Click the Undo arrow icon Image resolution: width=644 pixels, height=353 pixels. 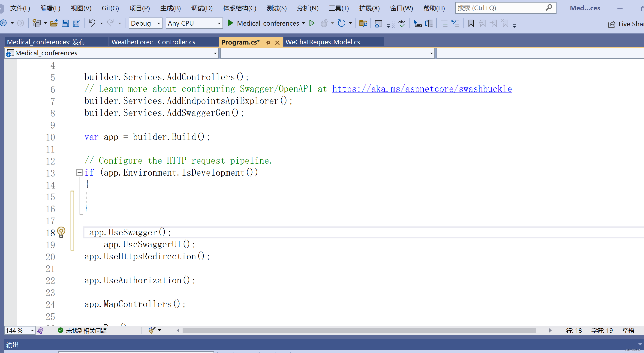tap(92, 23)
